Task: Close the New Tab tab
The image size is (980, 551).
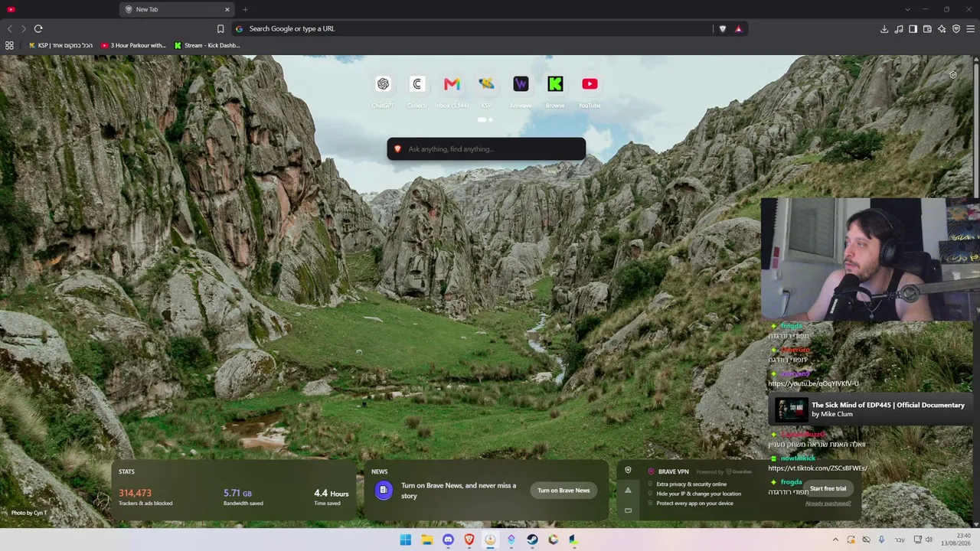Action: 227,9
